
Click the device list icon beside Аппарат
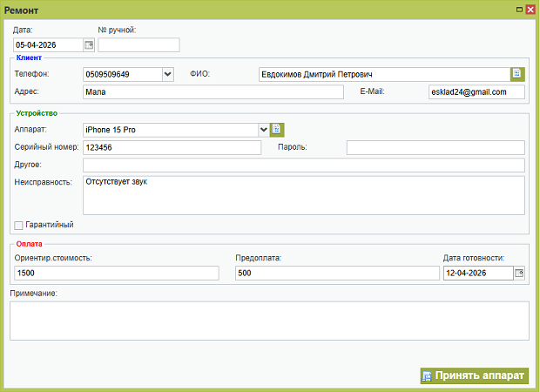click(x=277, y=130)
